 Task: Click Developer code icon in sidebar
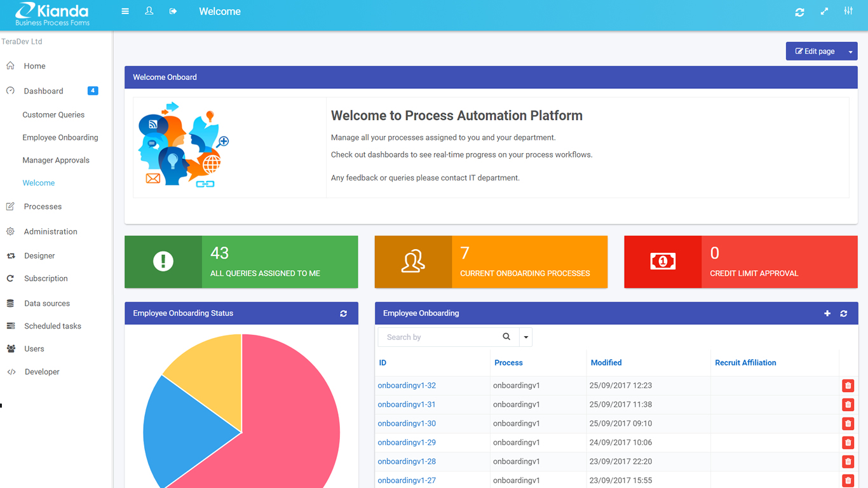[x=11, y=372]
